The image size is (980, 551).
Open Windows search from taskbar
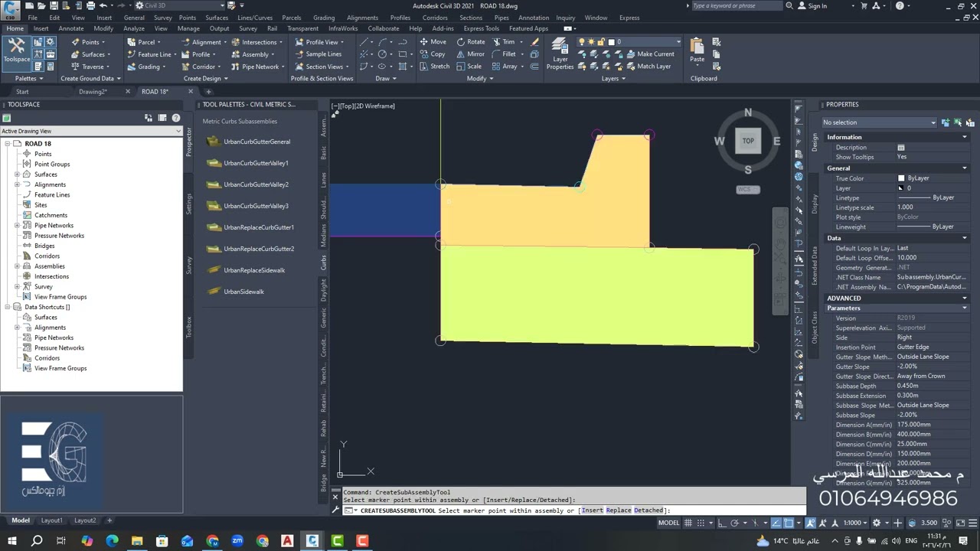point(37,541)
